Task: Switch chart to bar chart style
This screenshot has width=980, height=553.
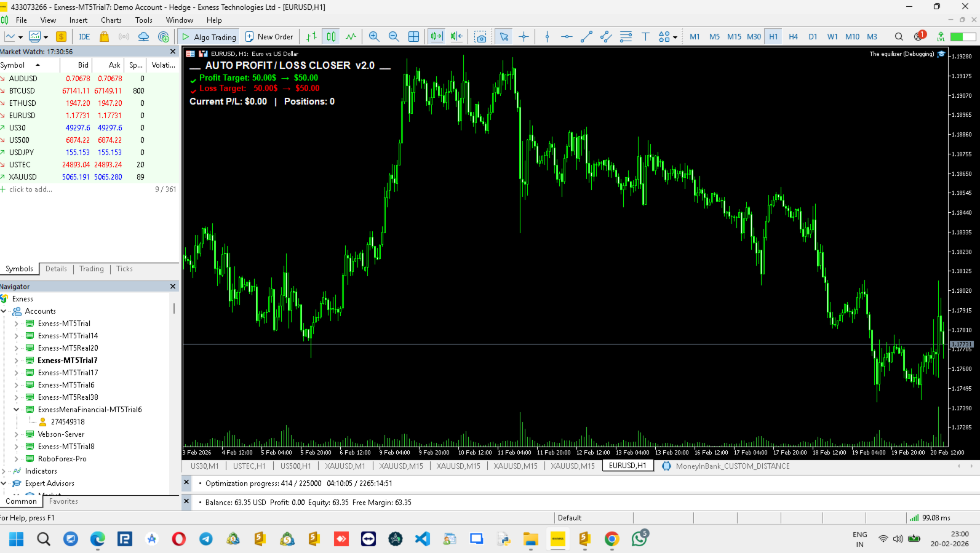Action: 312,37
